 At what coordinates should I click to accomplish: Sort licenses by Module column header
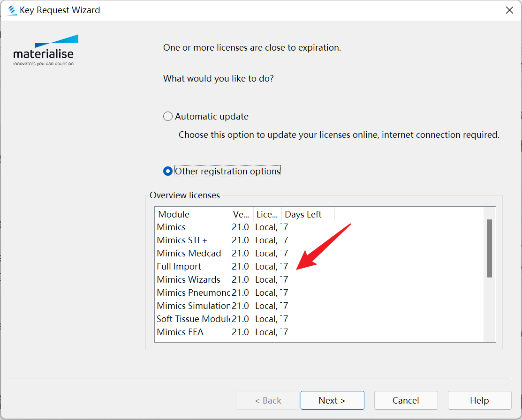pos(192,214)
